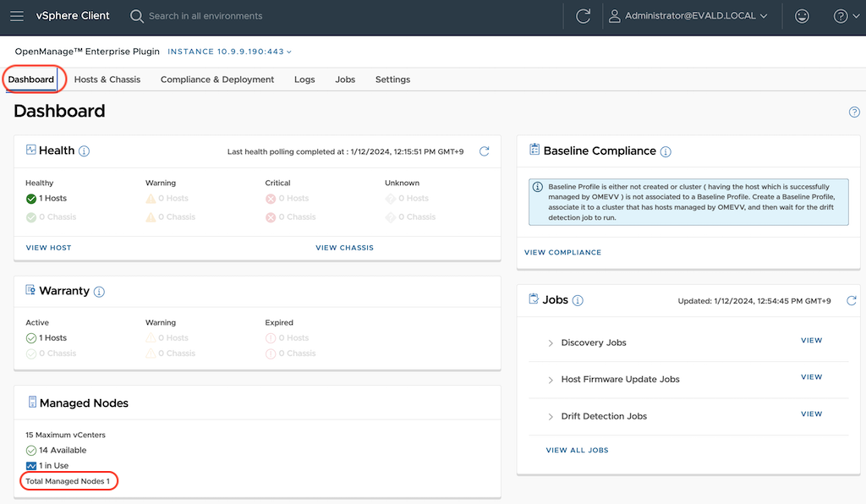Click the Warranty panel icon
866x504 pixels.
pos(30,290)
